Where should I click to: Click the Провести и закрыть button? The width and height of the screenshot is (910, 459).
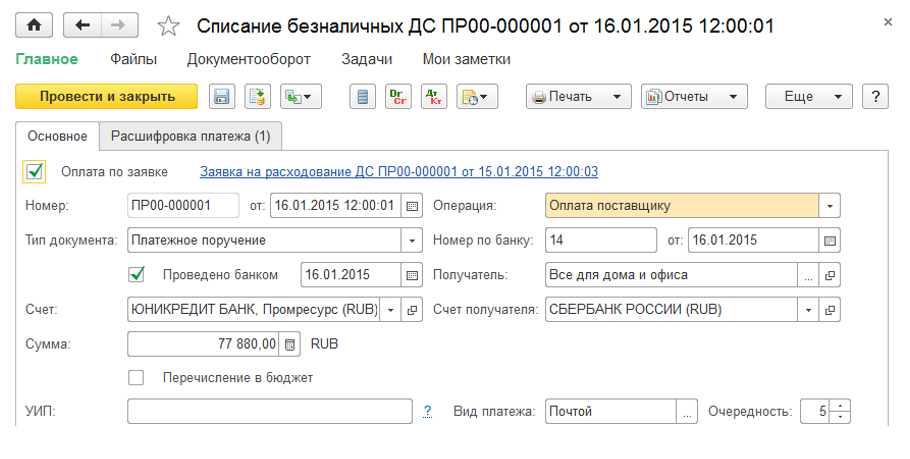click(107, 96)
